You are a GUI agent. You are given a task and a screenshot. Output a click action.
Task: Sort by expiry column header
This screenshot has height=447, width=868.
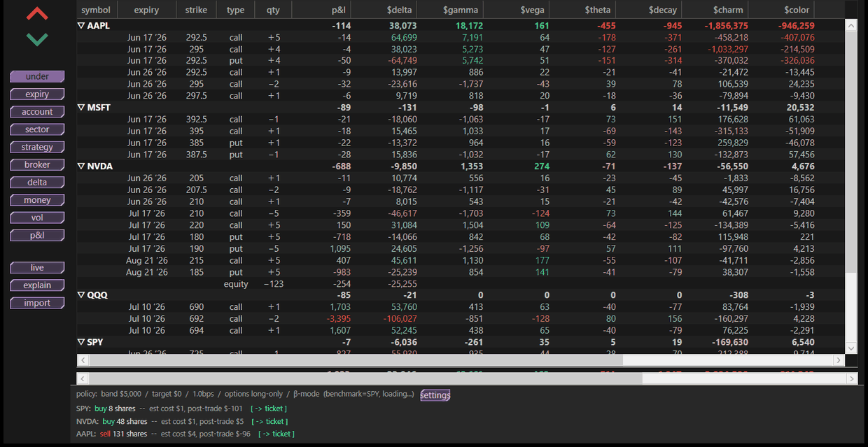[146, 10]
